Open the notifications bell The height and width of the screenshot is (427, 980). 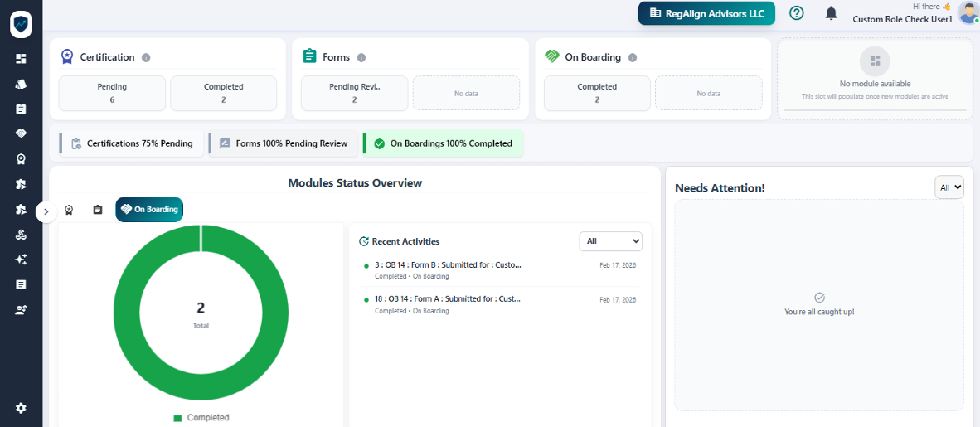(832, 13)
